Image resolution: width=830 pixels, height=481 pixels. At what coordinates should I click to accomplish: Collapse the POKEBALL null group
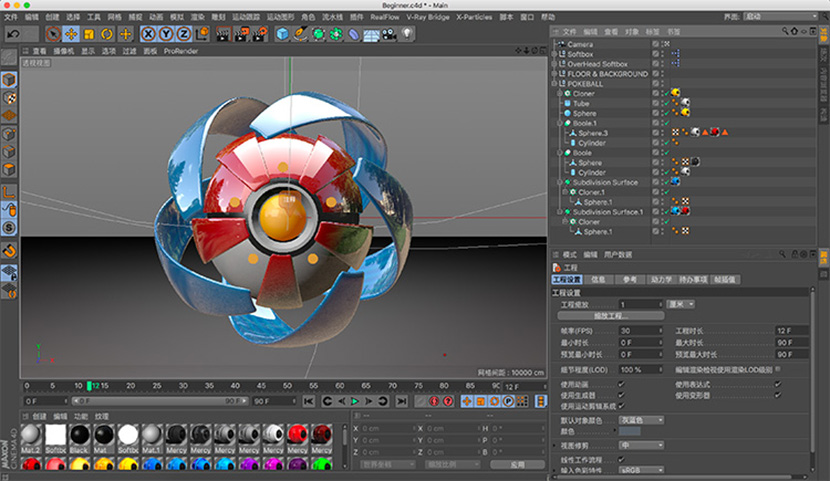pos(555,84)
